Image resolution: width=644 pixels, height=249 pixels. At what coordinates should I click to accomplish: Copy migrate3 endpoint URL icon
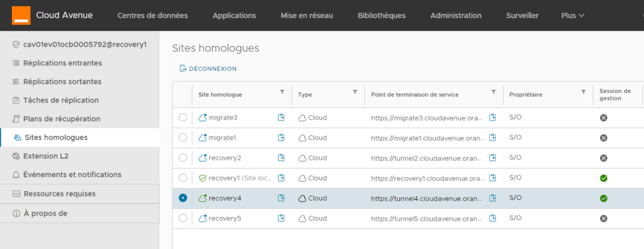coord(492,118)
